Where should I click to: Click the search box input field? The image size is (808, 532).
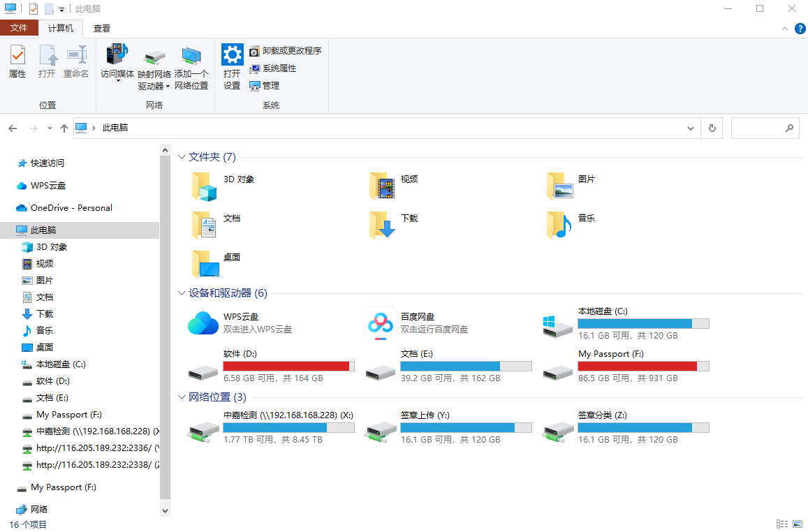[x=757, y=128]
